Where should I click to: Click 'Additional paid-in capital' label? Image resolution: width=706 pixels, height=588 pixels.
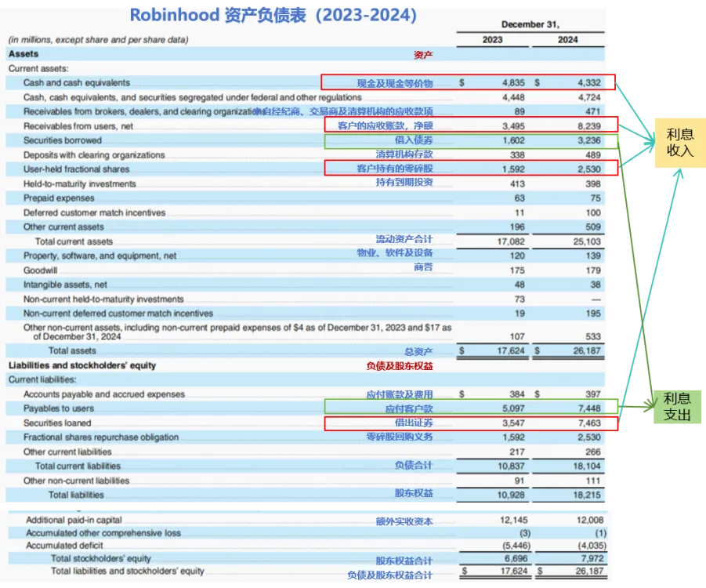(x=74, y=520)
